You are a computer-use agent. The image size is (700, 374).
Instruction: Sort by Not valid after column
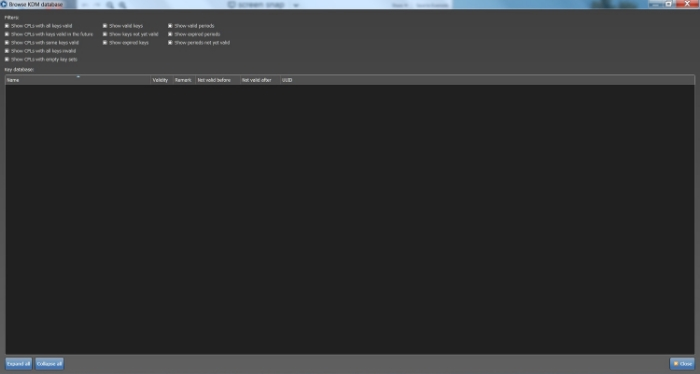pyautogui.click(x=260, y=80)
